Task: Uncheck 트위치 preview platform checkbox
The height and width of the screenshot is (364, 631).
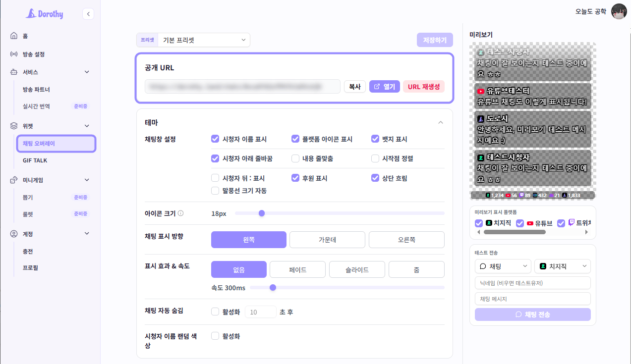Action: (561, 223)
